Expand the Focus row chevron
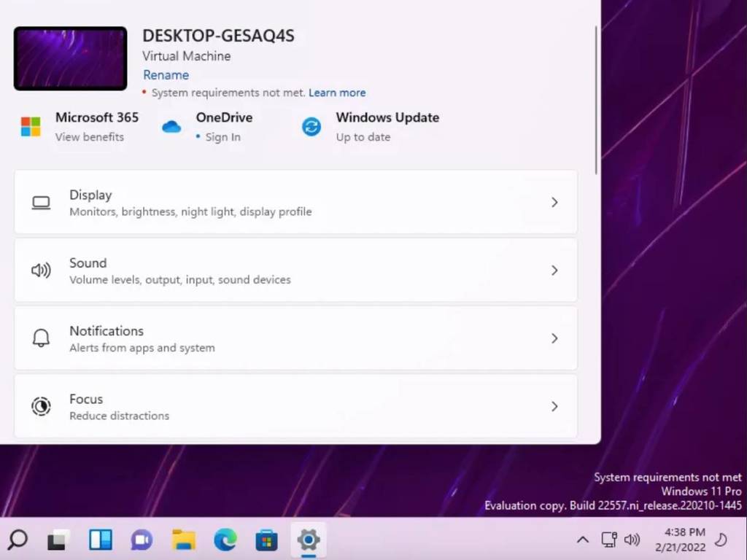 [554, 406]
